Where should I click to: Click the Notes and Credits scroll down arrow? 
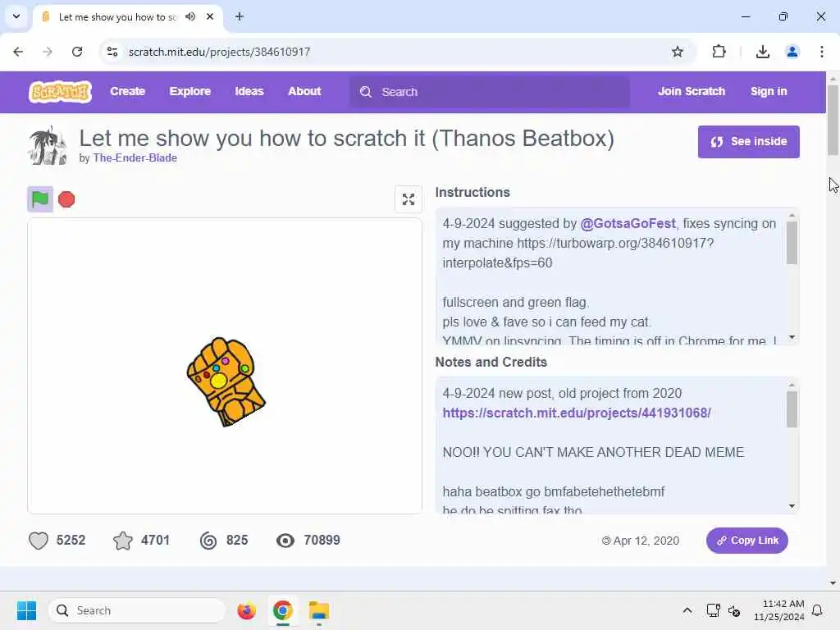click(x=792, y=506)
